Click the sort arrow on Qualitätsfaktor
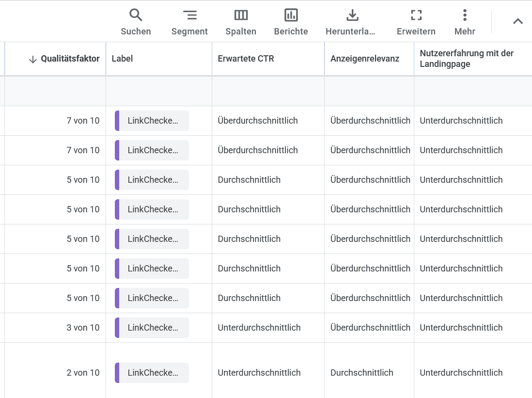 tap(32, 59)
